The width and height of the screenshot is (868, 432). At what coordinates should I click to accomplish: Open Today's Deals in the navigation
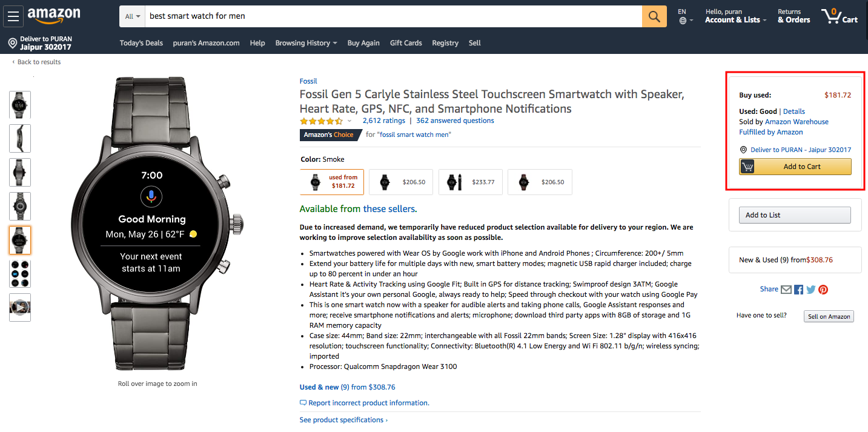pos(141,43)
